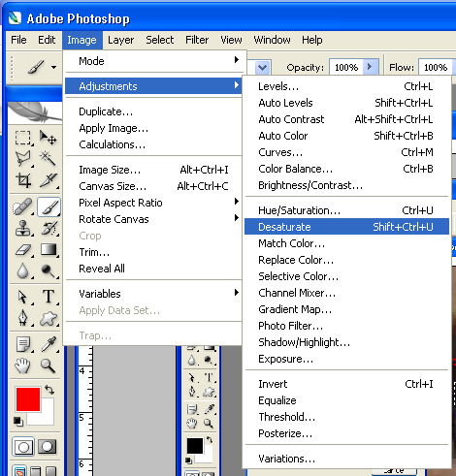
Task: Open the Layer menu
Action: coord(120,40)
